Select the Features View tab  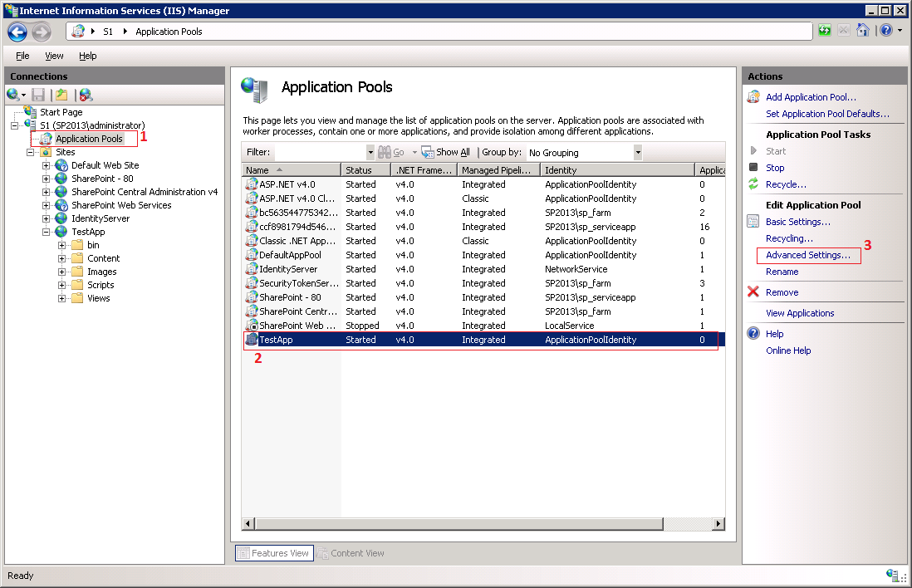pyautogui.click(x=273, y=552)
